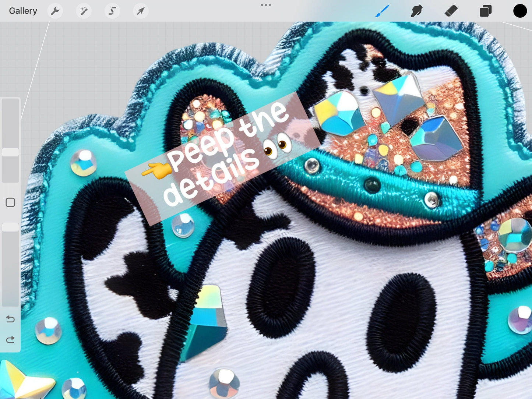Open the Gallery view
This screenshot has height=399, width=532.
[23, 11]
